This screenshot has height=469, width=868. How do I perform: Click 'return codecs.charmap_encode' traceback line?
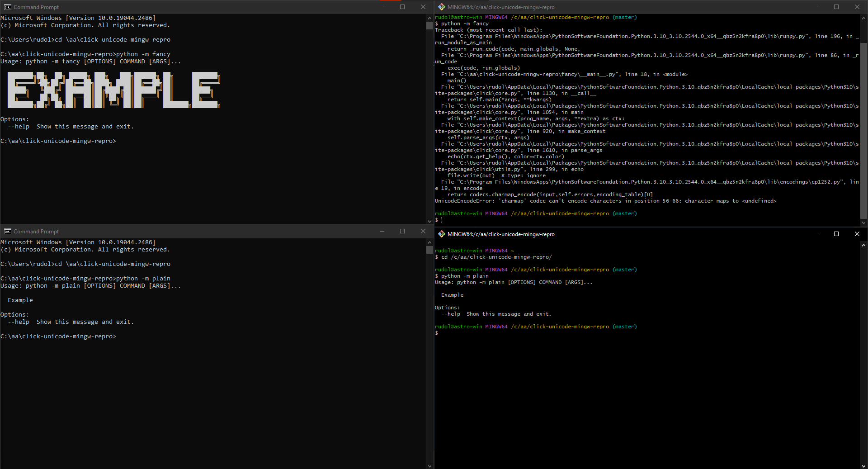coord(550,194)
